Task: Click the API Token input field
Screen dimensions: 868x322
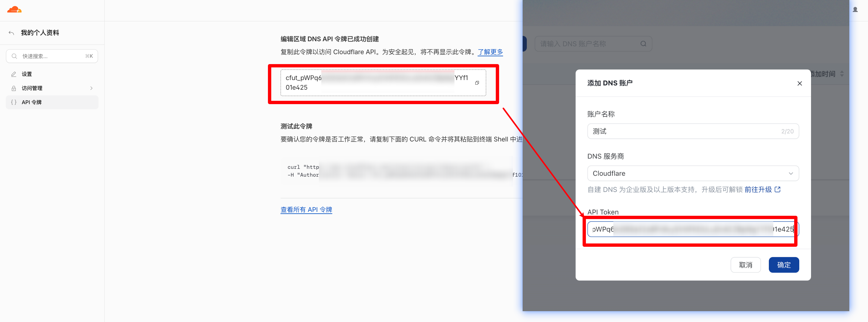Action: coord(693,229)
